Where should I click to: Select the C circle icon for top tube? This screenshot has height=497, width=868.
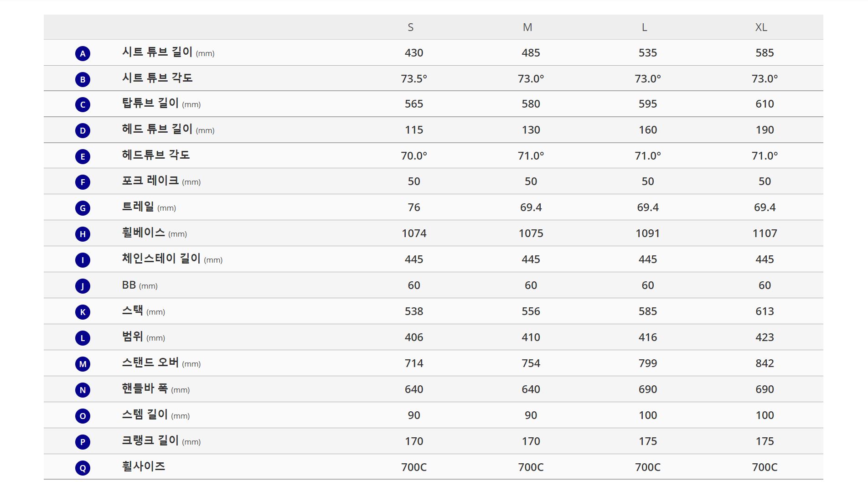coord(83,104)
